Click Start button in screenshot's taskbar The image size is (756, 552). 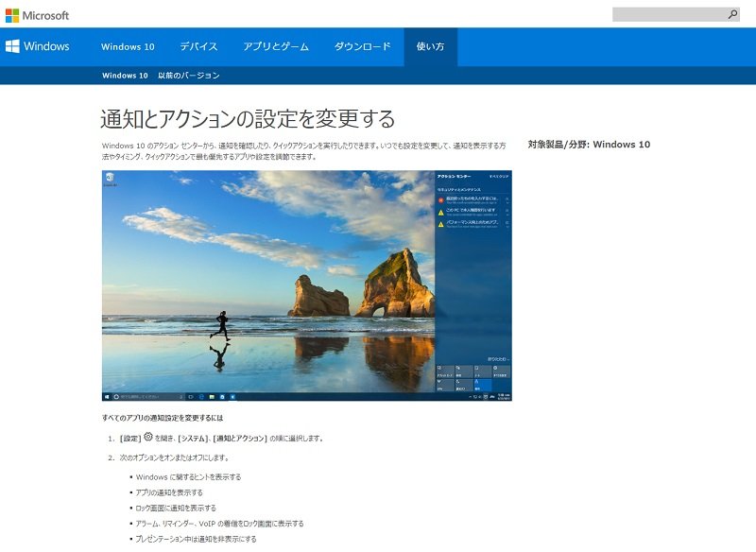(x=107, y=397)
